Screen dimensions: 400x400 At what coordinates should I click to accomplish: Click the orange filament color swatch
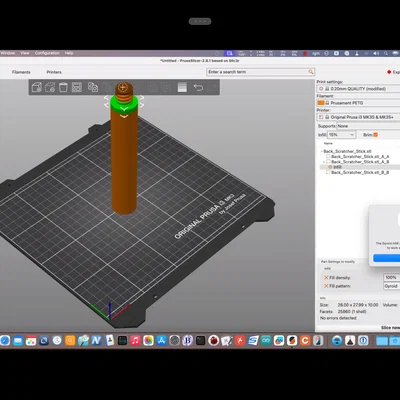click(321, 103)
